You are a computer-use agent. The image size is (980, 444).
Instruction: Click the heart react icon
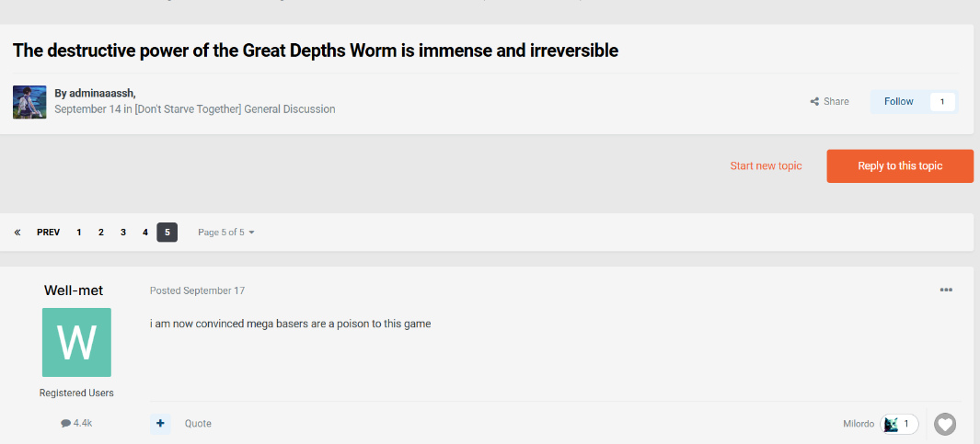click(945, 424)
